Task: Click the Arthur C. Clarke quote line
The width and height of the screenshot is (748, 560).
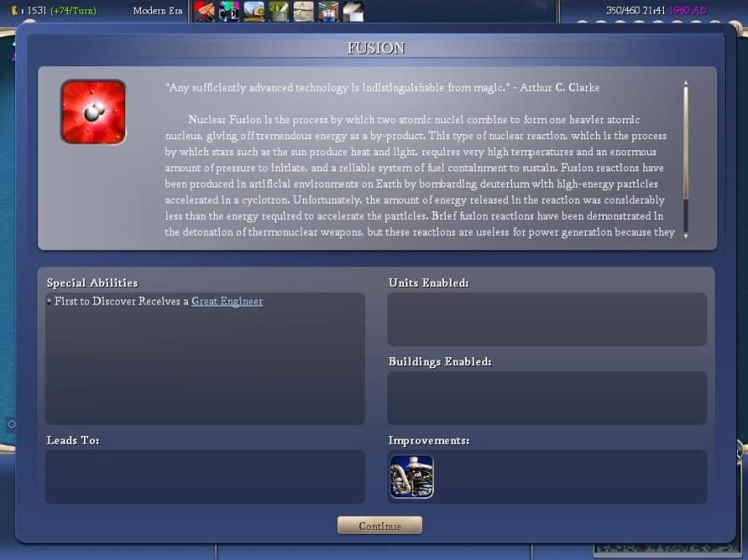Action: pyautogui.click(x=383, y=87)
